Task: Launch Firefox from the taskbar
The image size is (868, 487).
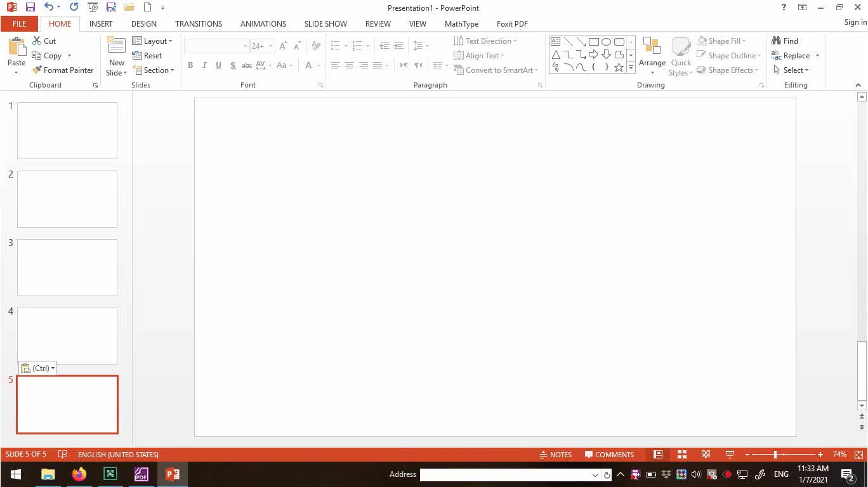Action: (79, 474)
